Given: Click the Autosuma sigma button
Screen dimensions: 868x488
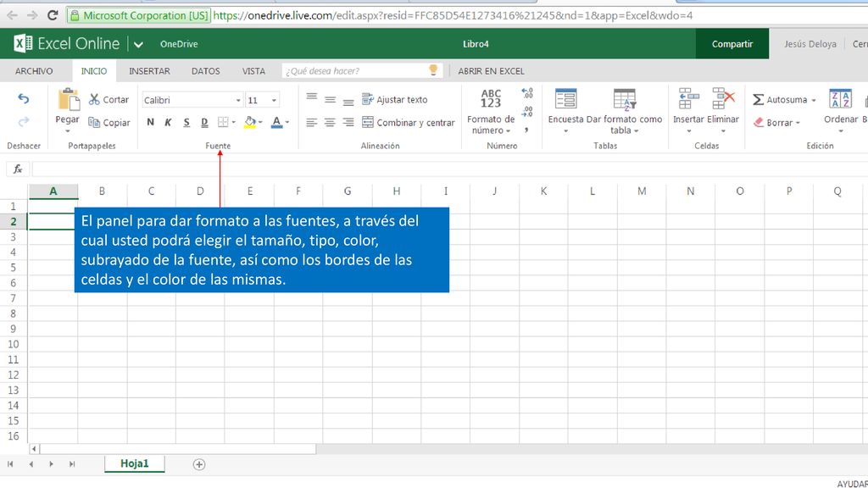Looking at the screenshot, I should coord(780,100).
